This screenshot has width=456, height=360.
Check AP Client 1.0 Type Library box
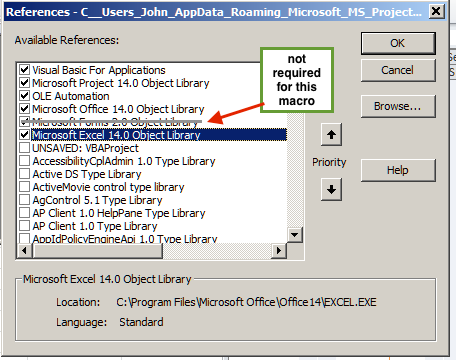pyautogui.click(x=24, y=226)
